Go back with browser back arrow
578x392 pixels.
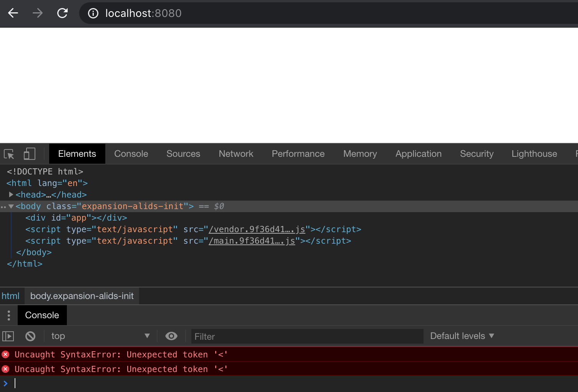click(13, 13)
